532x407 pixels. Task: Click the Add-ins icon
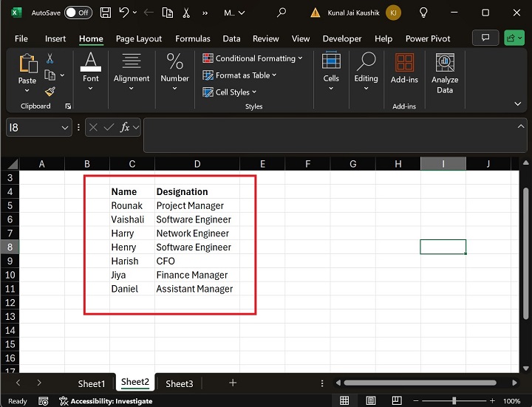[404, 69]
